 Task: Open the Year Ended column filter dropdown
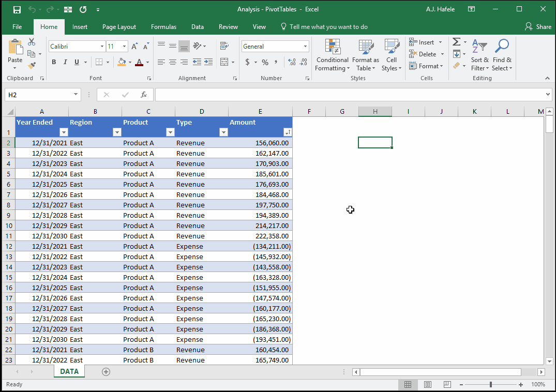(x=64, y=132)
